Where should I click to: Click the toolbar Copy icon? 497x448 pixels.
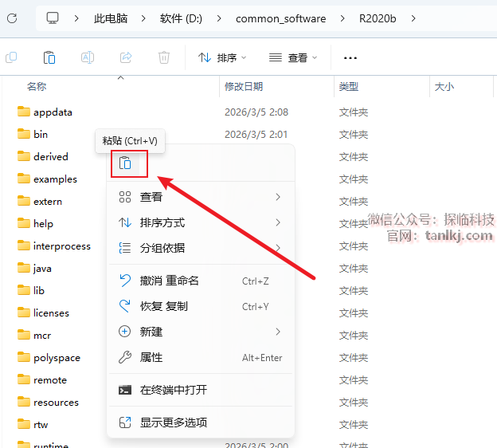(x=11, y=57)
